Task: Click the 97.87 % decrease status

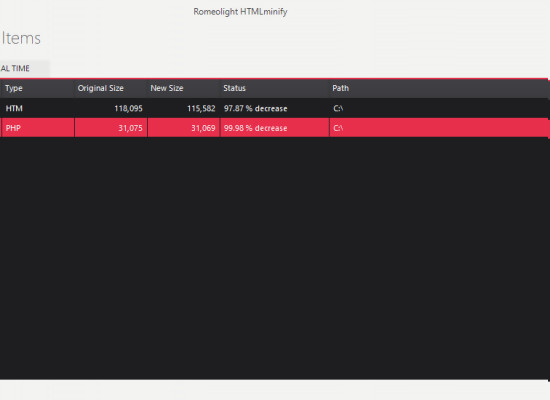Action: (256, 108)
